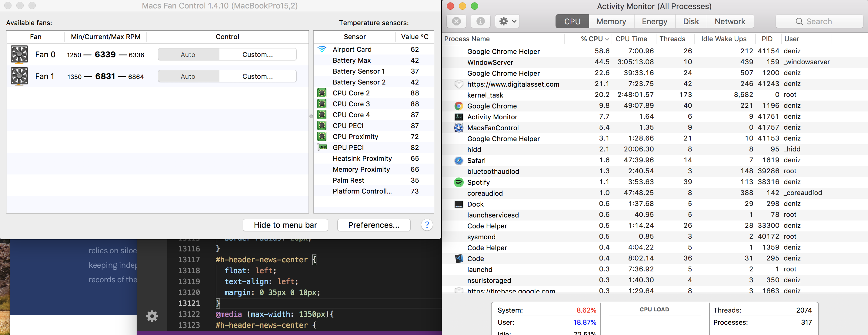Switch to the Energy tab

tap(654, 22)
